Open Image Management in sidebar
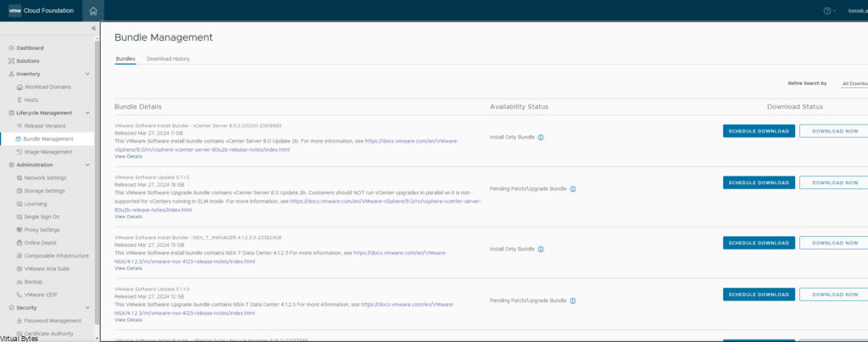868x342 pixels. (x=47, y=152)
